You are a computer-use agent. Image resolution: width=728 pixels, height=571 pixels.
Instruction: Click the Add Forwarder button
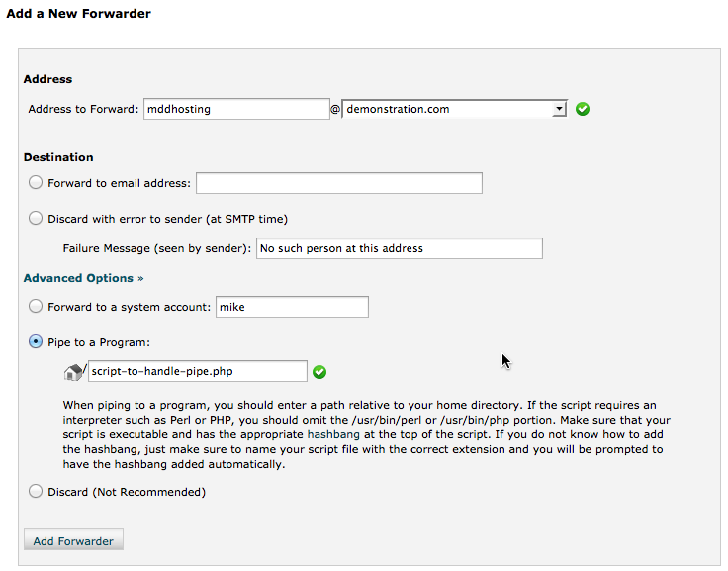click(x=73, y=540)
